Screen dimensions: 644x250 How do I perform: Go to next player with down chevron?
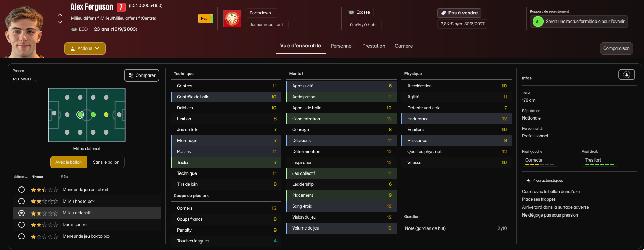click(x=60, y=22)
